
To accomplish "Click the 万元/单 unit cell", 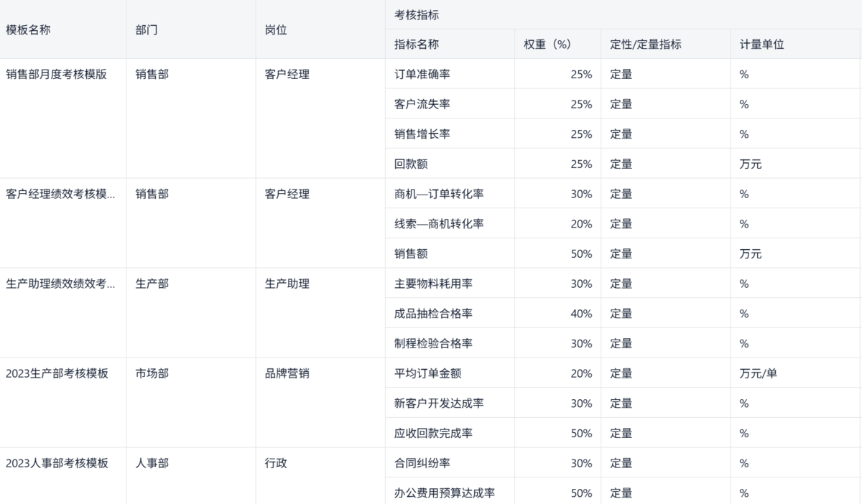I will (758, 373).
